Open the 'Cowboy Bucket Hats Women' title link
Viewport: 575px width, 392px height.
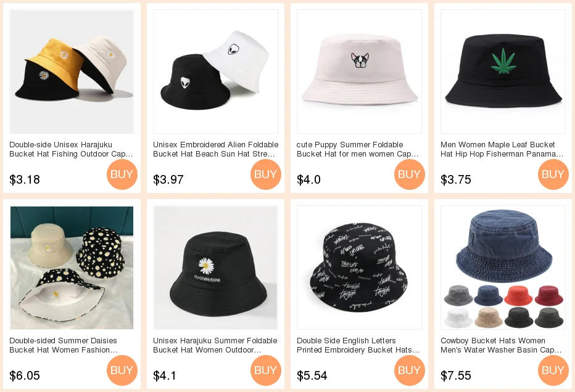501,345
